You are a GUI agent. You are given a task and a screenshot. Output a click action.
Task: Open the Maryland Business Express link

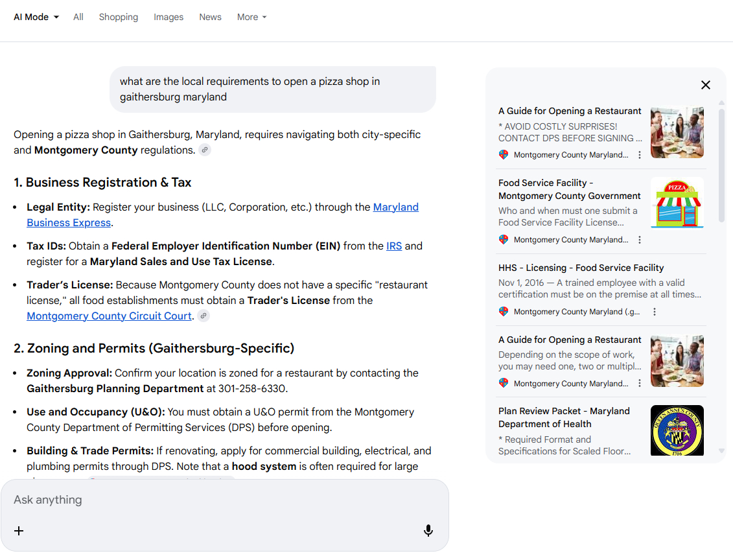(x=69, y=223)
